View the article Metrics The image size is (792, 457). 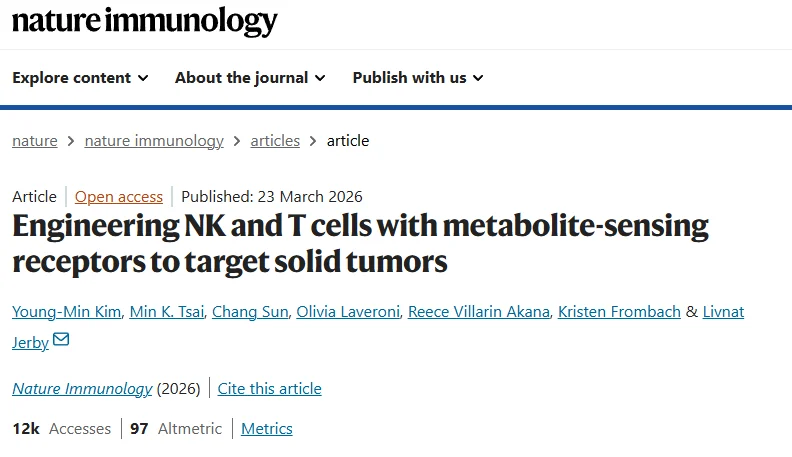click(x=267, y=429)
